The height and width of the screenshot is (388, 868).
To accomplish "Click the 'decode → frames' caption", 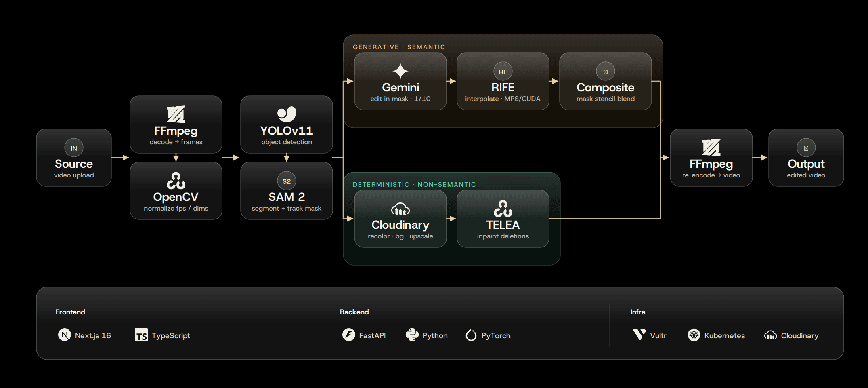I will 176,142.
